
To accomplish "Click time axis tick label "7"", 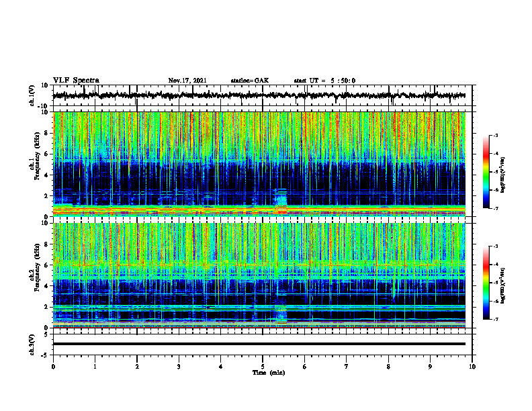I will click(347, 367).
